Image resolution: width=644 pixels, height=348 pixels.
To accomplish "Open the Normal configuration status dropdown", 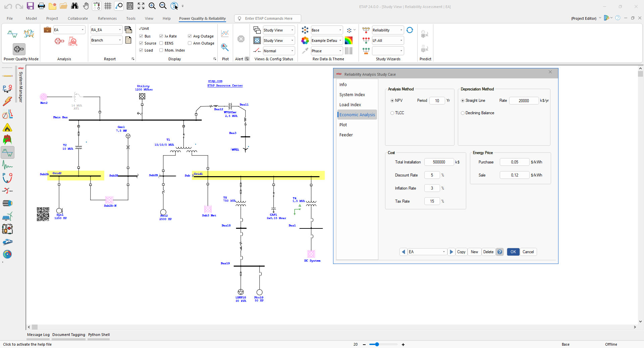I will pyautogui.click(x=292, y=51).
